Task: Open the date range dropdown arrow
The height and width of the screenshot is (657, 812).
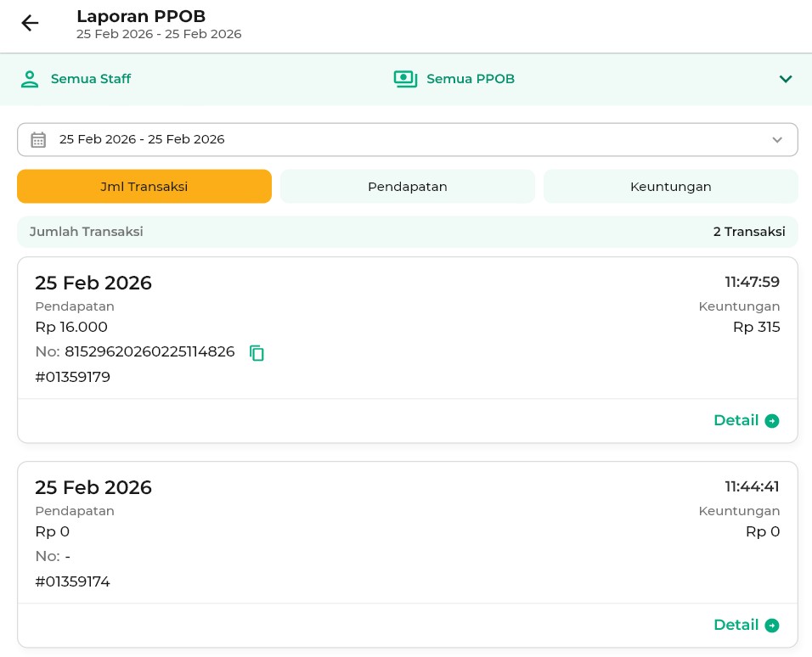Action: 776,140
